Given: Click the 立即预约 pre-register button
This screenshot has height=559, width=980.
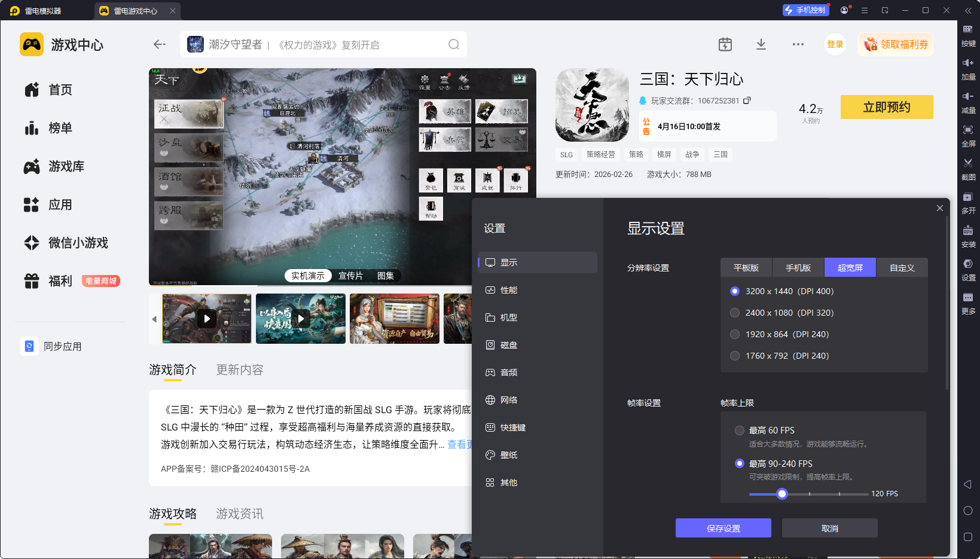Looking at the screenshot, I should tap(887, 107).
